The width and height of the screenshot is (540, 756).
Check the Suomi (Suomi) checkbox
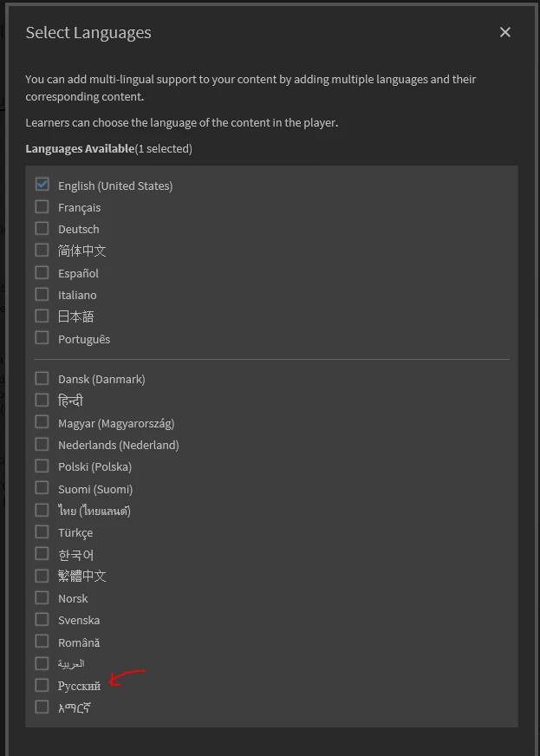[x=42, y=488]
